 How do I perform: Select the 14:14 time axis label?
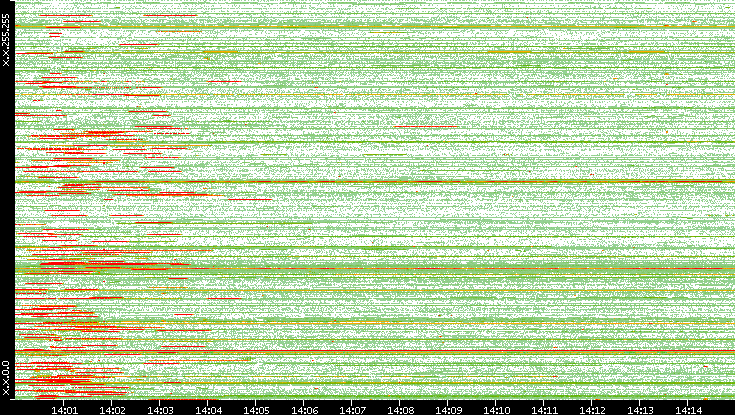point(688,409)
